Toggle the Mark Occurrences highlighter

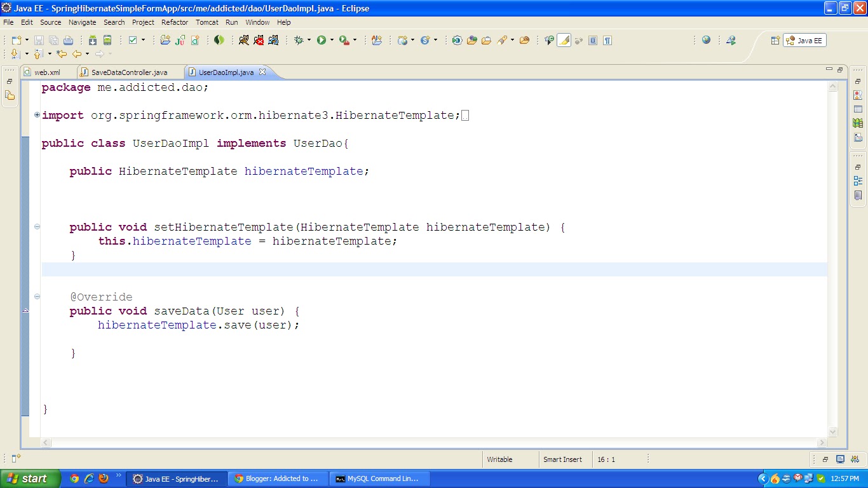click(564, 40)
